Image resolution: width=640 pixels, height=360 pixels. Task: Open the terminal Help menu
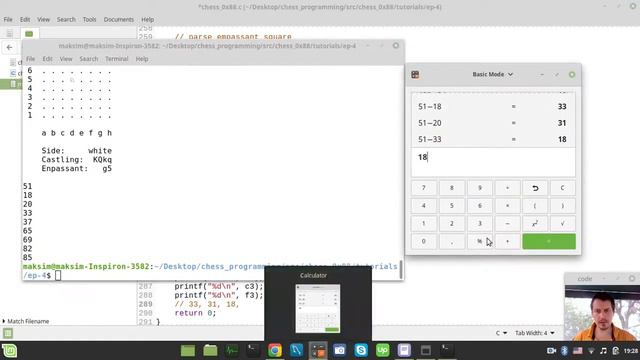(142, 59)
